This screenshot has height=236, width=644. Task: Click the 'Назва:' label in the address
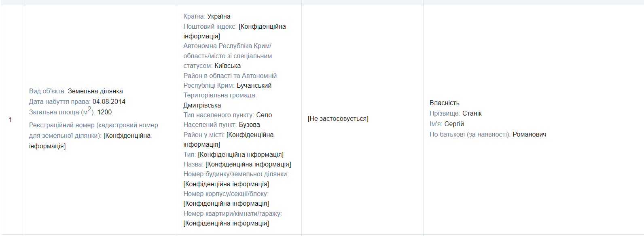click(x=193, y=164)
